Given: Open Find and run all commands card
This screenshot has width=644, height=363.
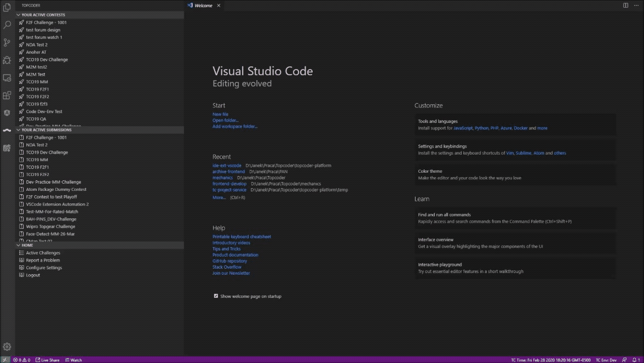Looking at the screenshot, I should (x=515, y=218).
